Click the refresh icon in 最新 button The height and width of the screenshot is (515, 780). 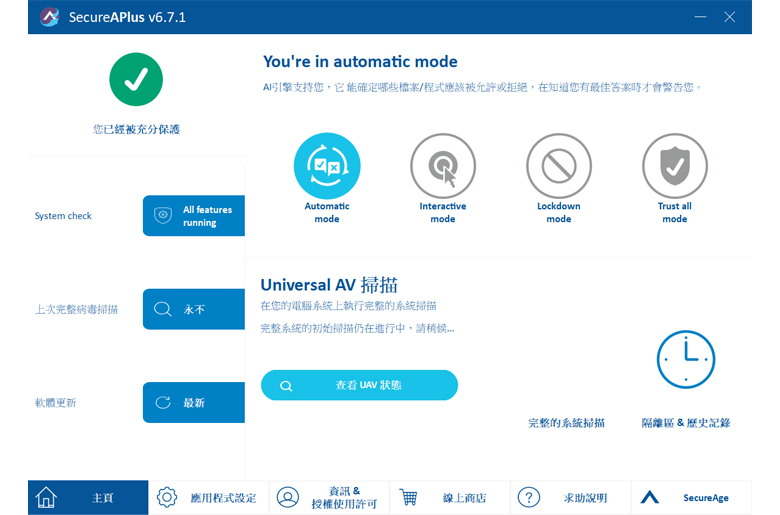pyautogui.click(x=163, y=403)
